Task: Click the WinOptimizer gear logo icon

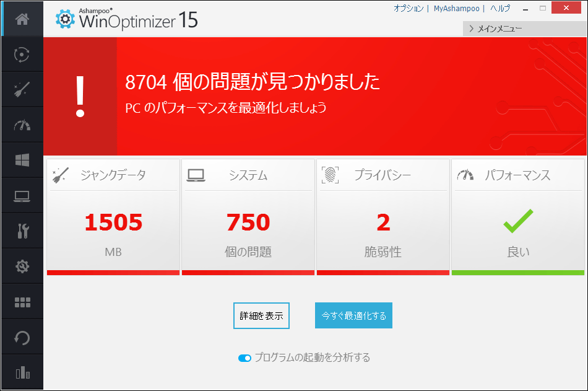Action: (65, 19)
